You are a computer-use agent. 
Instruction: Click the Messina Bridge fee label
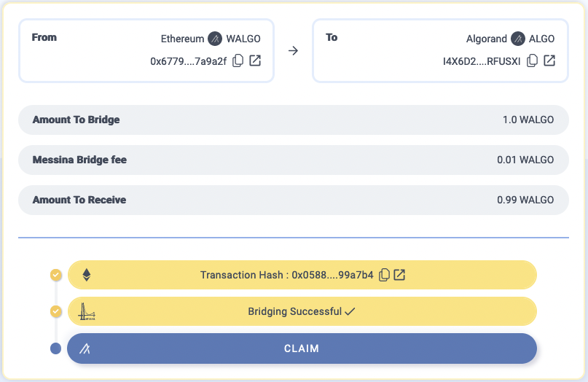[x=79, y=160]
